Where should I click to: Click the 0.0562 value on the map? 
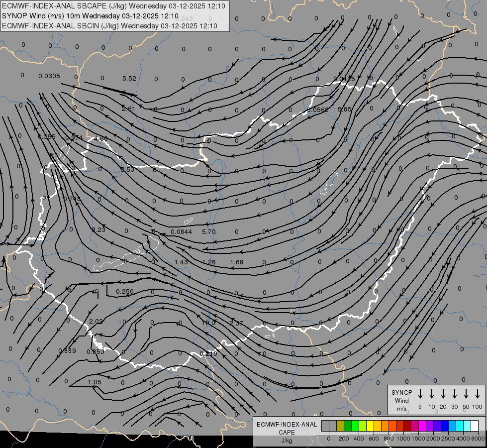tap(318, 110)
